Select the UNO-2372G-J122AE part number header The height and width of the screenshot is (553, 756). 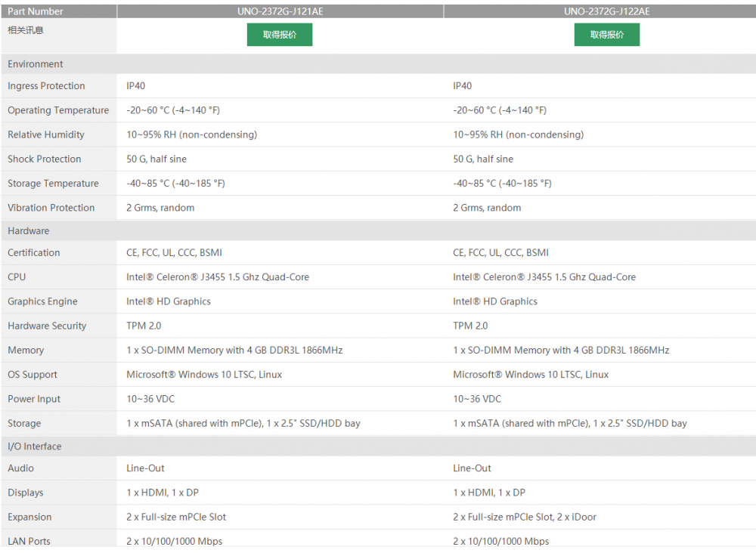[606, 11]
